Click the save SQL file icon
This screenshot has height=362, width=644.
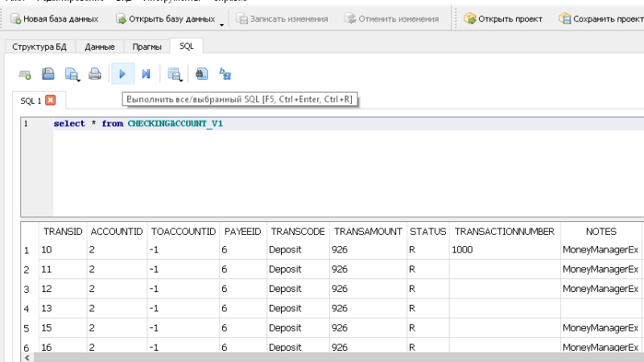pos(48,74)
